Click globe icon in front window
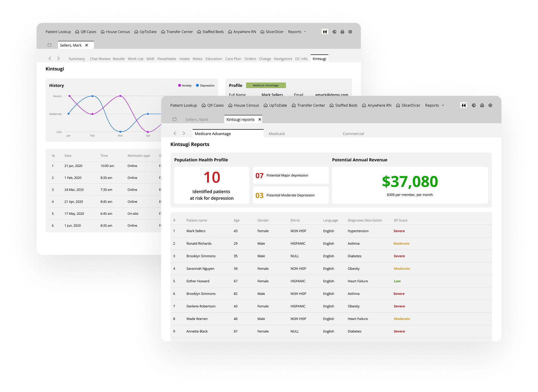The image size is (538, 392). [474, 105]
